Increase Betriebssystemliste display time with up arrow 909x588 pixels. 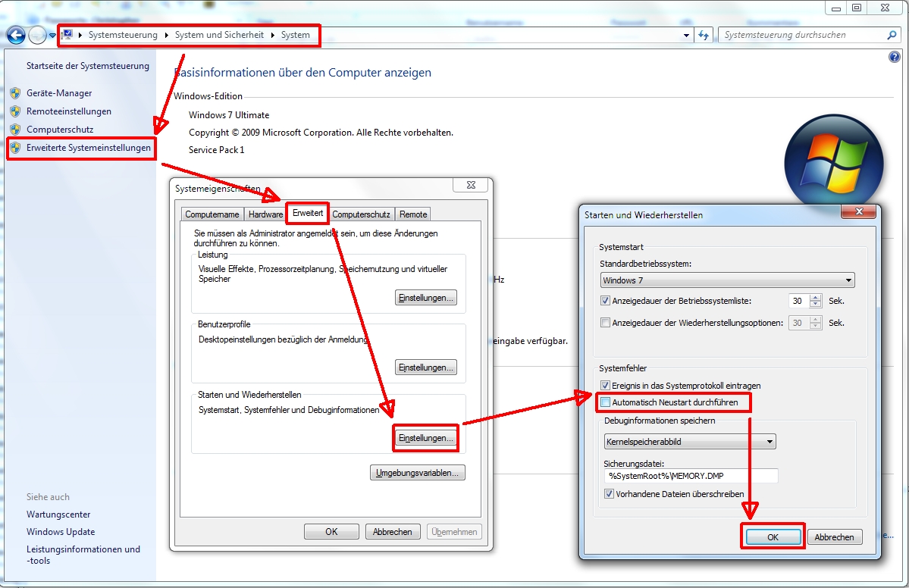point(816,297)
